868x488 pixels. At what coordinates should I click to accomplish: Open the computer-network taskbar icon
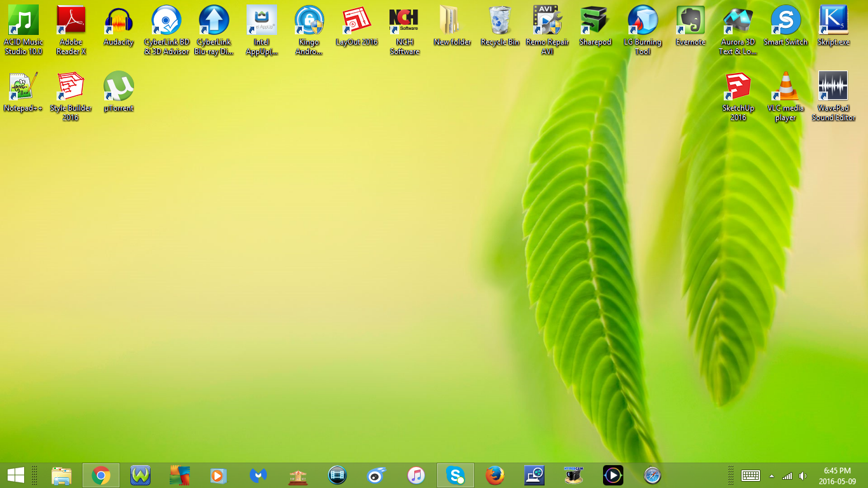[x=534, y=475]
